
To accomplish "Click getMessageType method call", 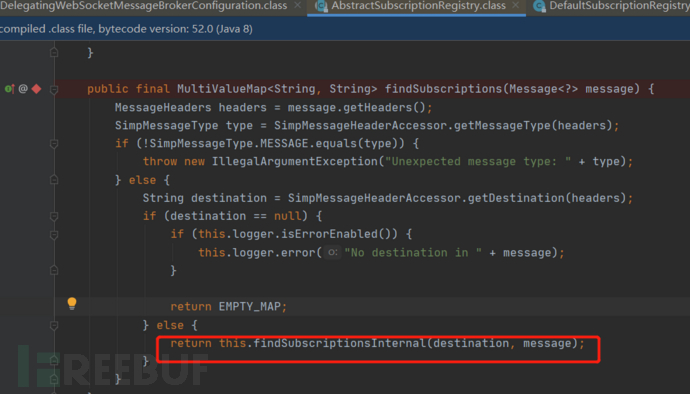I will pos(502,125).
